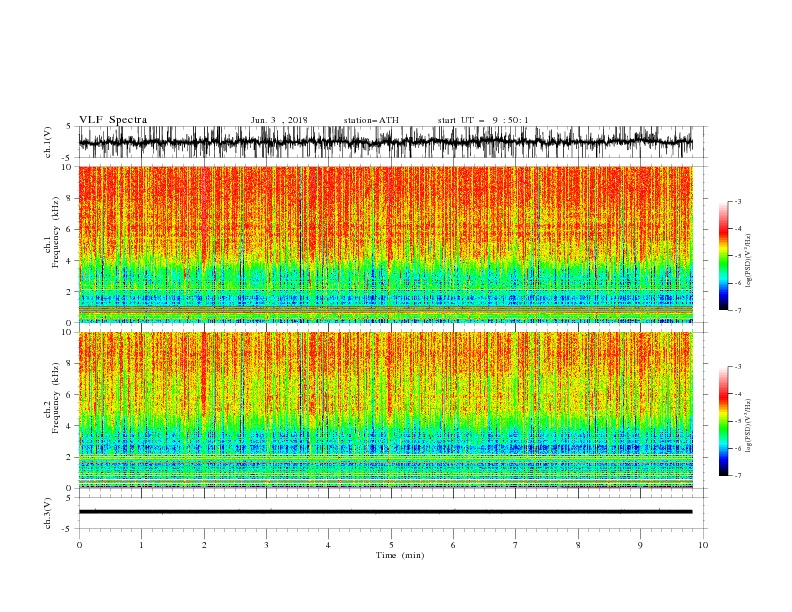Click the "2" tick on the Time axis

[204, 545]
